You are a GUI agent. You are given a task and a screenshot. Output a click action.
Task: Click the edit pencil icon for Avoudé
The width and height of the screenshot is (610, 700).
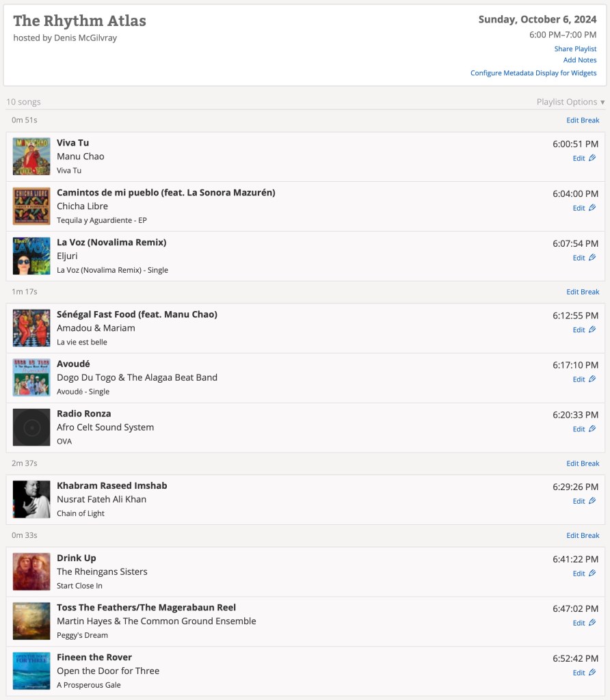click(592, 379)
